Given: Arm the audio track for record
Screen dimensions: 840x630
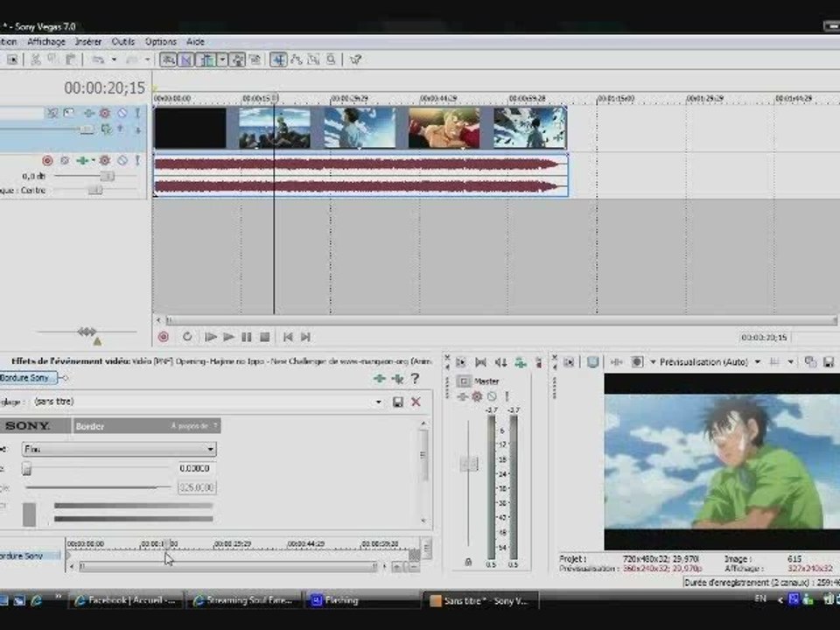Looking at the screenshot, I should point(47,160).
